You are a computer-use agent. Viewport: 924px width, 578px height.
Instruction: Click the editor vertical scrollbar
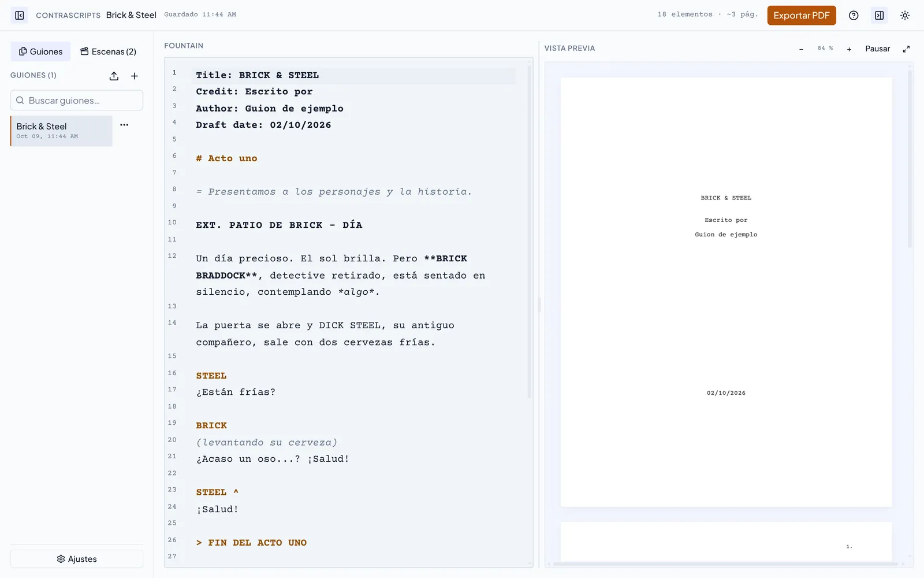pyautogui.click(x=529, y=231)
